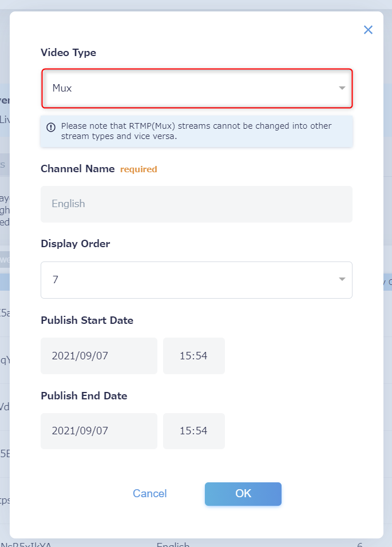392x547 pixels.
Task: Click the info icon in the RTMP note
Action: pos(51,127)
